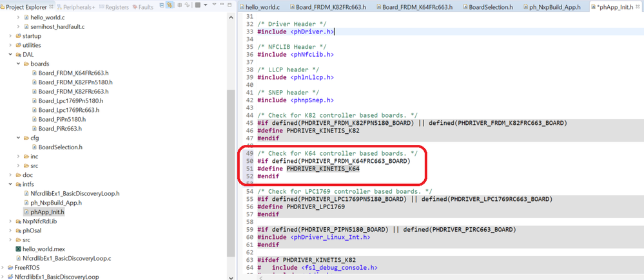The height and width of the screenshot is (280, 644).
Task: Switch to the Peripherals+ view tab
Action: click(x=77, y=7)
